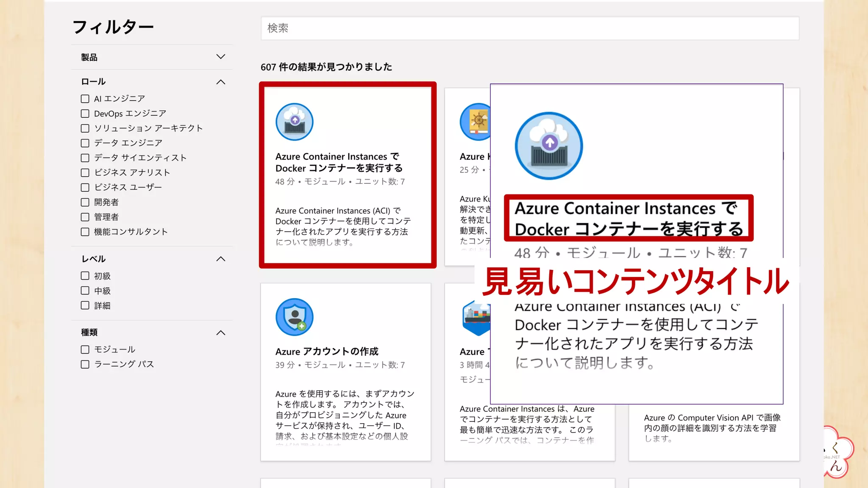Filter by 初級 level
Screen dimensions: 868x488
click(85, 276)
